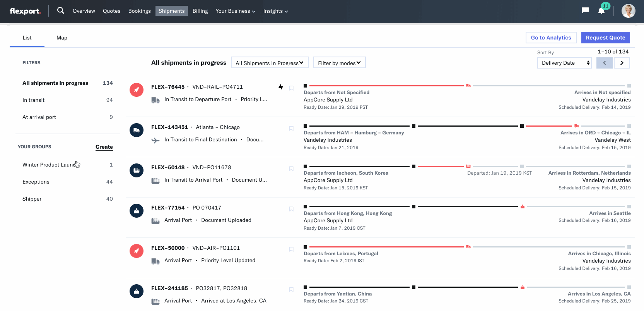Switch to the Map tab
644x311 pixels.
point(62,38)
